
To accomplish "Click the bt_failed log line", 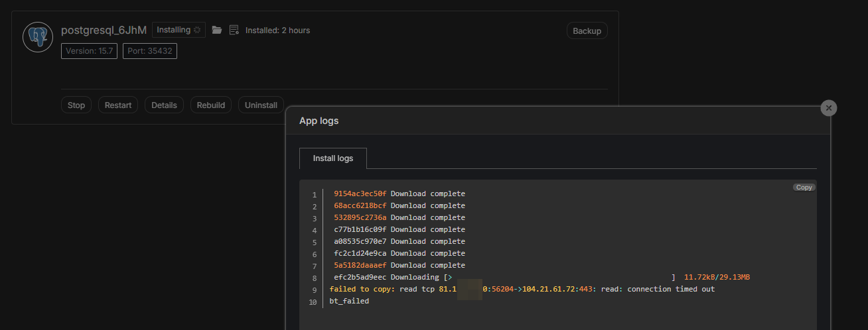I will (349, 301).
